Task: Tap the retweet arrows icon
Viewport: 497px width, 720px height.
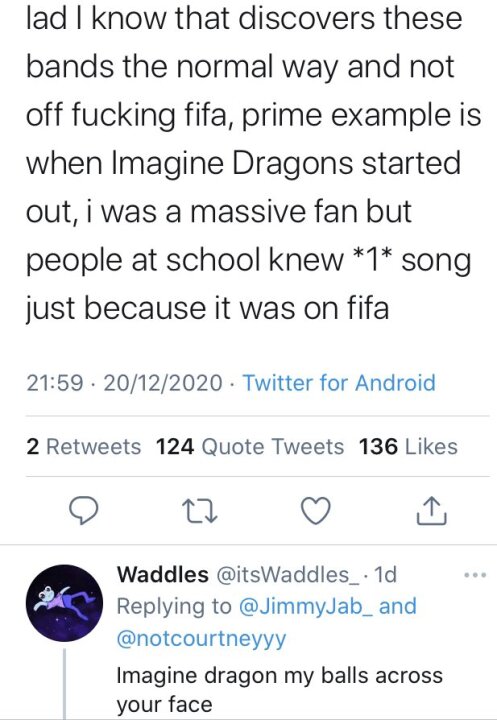Action: coord(199,511)
